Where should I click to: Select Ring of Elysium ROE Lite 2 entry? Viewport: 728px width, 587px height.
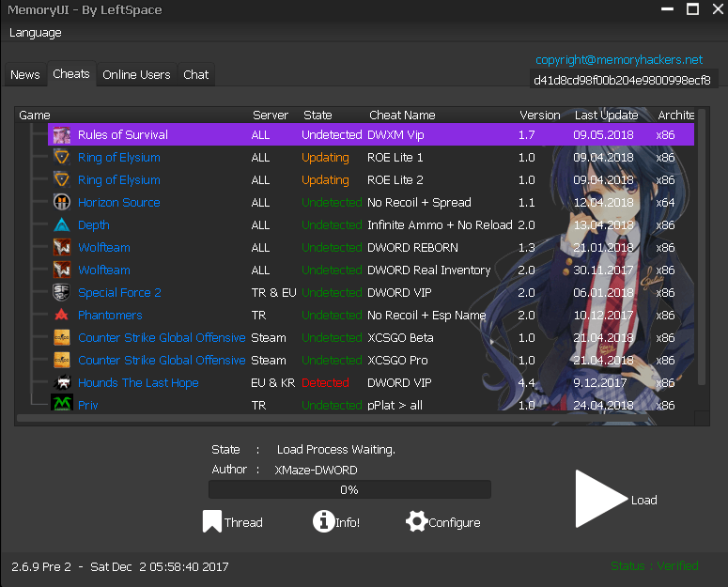tap(371, 180)
